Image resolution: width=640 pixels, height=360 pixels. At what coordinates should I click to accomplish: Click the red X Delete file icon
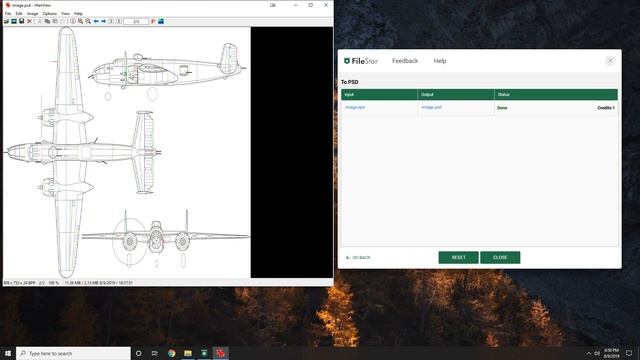(x=29, y=21)
